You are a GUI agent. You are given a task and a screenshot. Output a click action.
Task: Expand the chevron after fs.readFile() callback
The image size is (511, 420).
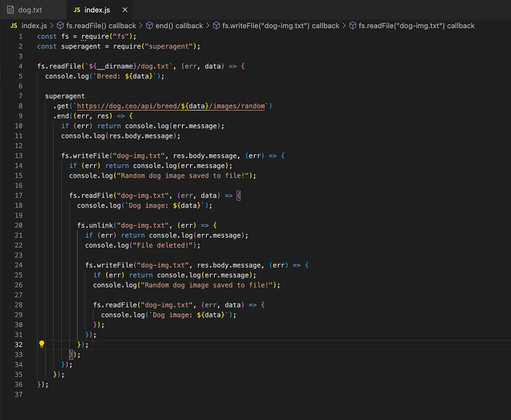(x=141, y=26)
